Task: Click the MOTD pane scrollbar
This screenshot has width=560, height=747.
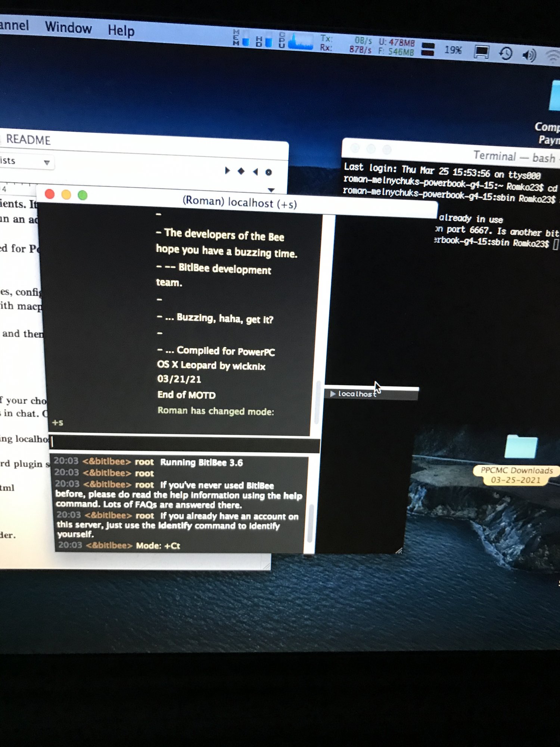Action: coord(318,402)
